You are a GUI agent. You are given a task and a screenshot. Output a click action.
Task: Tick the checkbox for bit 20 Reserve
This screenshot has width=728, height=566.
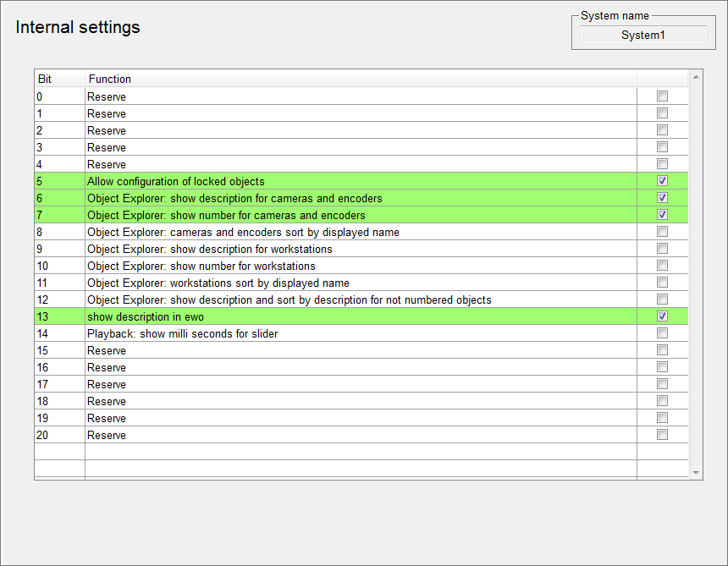pos(662,435)
